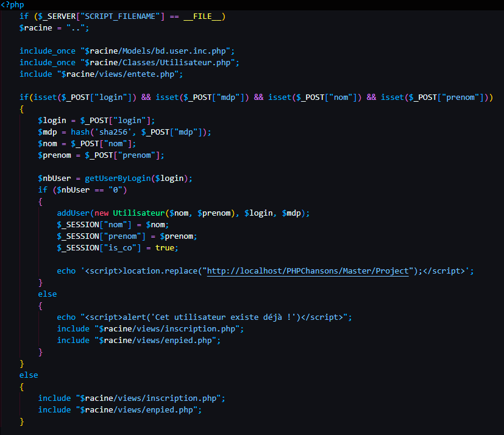Click the localhost PHPChansons URL link

pyautogui.click(x=308, y=271)
